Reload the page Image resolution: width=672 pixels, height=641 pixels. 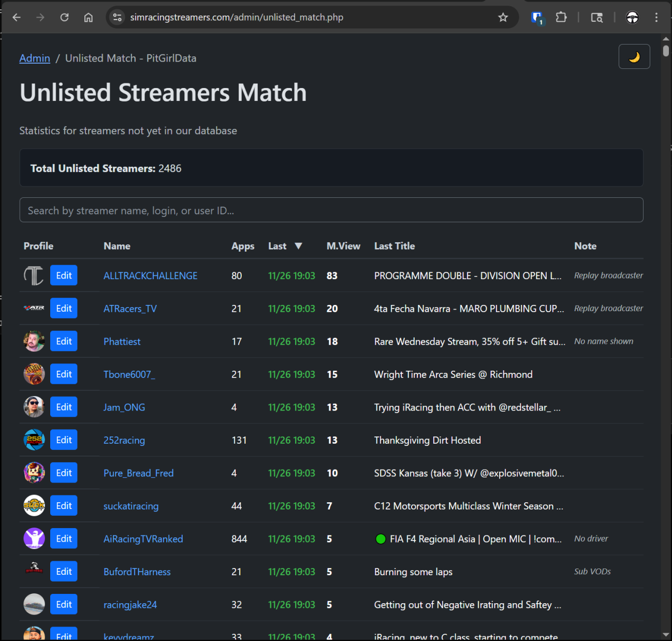(64, 18)
